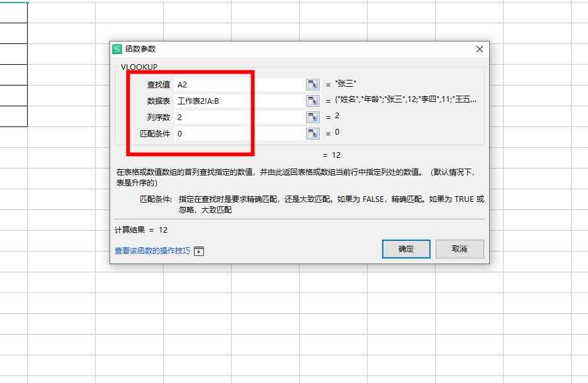This screenshot has width=588, height=383.
Task: Click the video icon next to the tips link
Action: (x=198, y=250)
